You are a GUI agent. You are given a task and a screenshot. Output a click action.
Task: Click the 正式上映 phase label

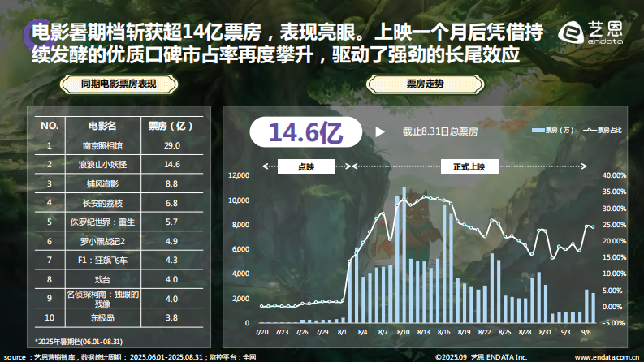click(x=469, y=166)
